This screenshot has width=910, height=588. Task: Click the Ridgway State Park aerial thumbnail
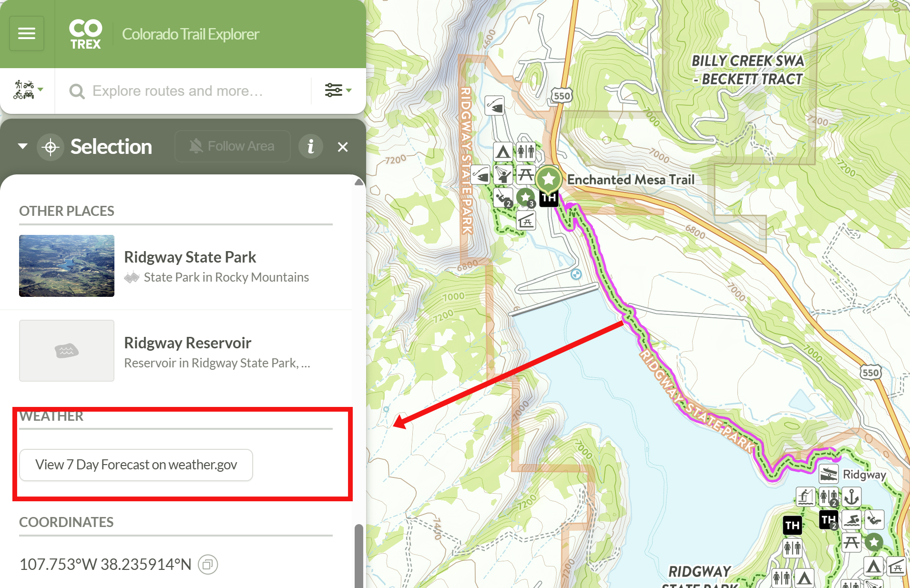pos(67,266)
